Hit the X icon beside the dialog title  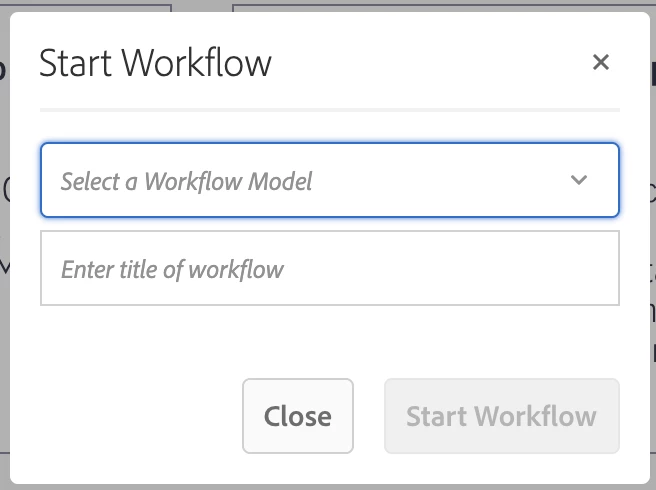pos(600,63)
